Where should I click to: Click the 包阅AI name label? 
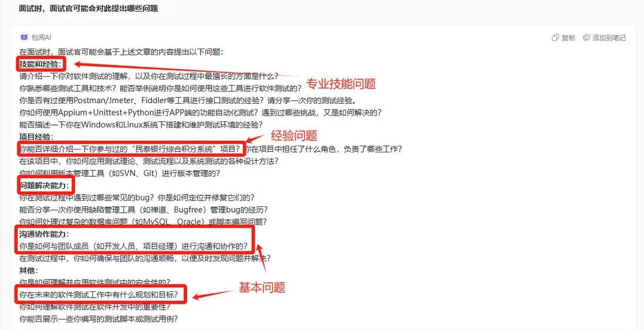click(41, 38)
